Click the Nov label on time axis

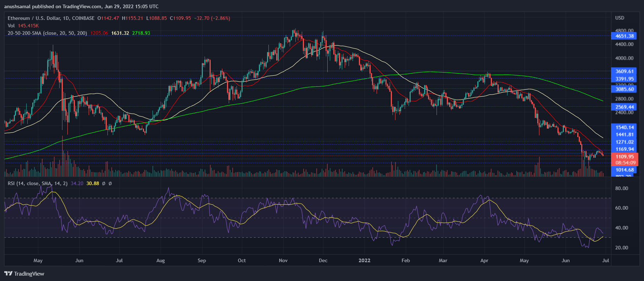[x=283, y=260]
